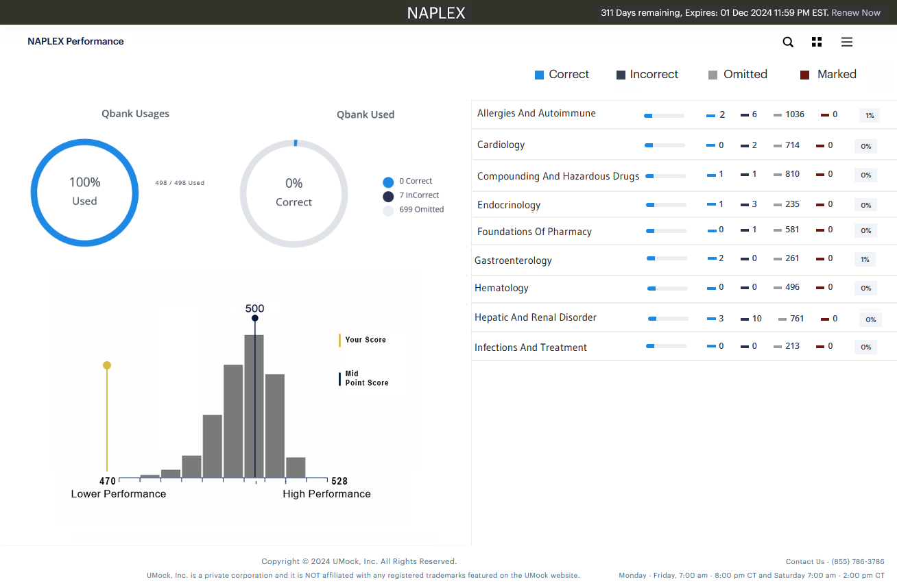The image size is (897, 588).
Task: Click the 235 omitted count for Endocrinology
Action: pyautogui.click(x=793, y=204)
